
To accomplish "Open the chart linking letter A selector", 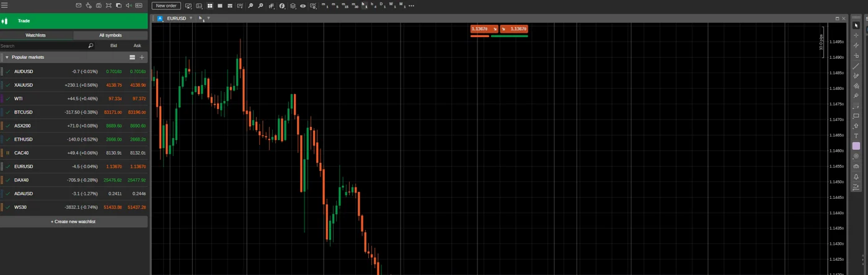I will (x=160, y=19).
